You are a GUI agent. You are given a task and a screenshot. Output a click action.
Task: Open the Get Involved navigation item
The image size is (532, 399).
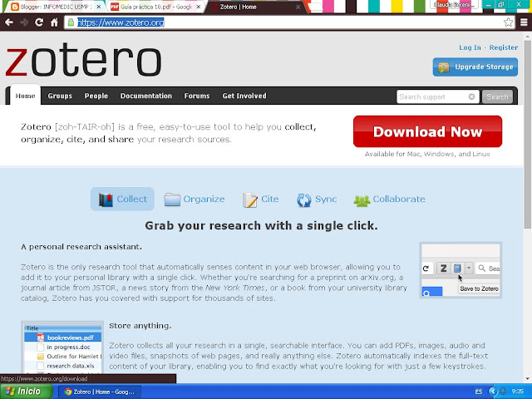pos(244,96)
